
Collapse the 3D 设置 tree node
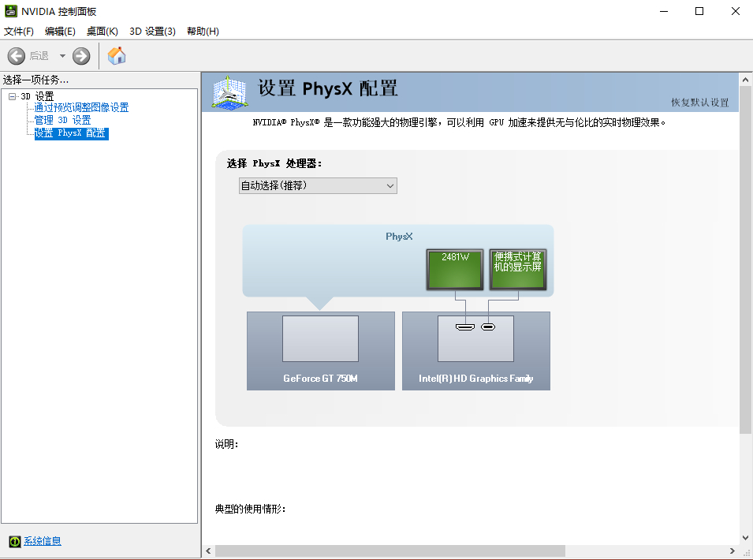click(12, 96)
